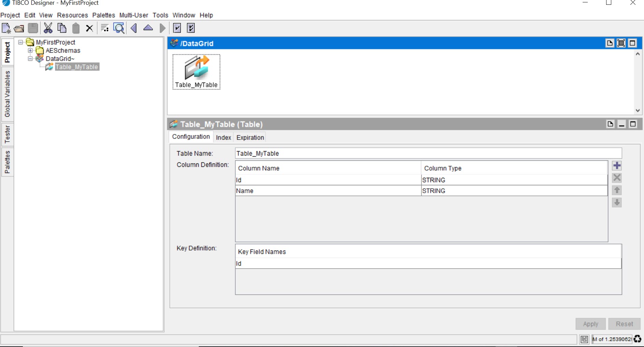Switch to the Index tab

click(223, 138)
